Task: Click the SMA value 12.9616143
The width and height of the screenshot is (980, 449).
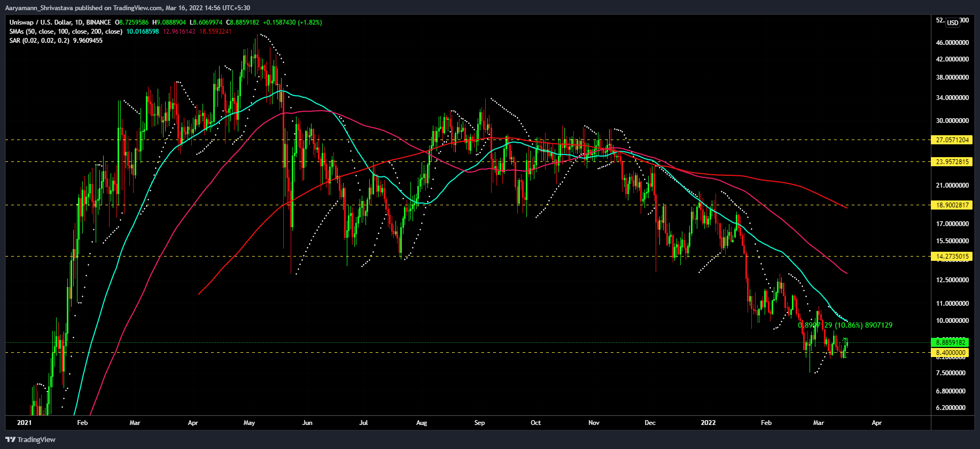Action: [179, 32]
